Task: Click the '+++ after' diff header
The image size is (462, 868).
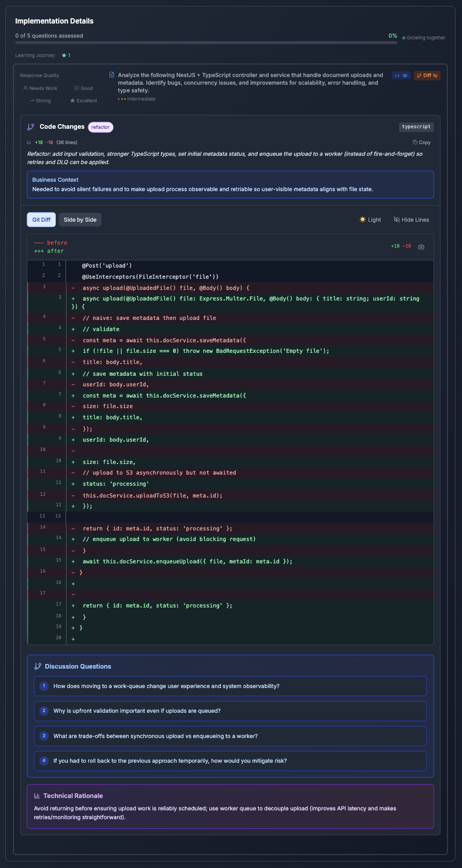Action: tap(49, 251)
